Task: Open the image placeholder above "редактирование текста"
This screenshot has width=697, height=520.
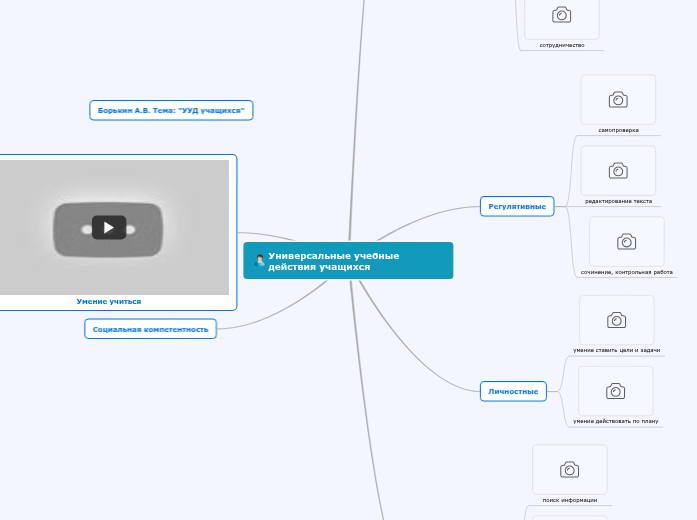Action: pyautogui.click(x=618, y=171)
